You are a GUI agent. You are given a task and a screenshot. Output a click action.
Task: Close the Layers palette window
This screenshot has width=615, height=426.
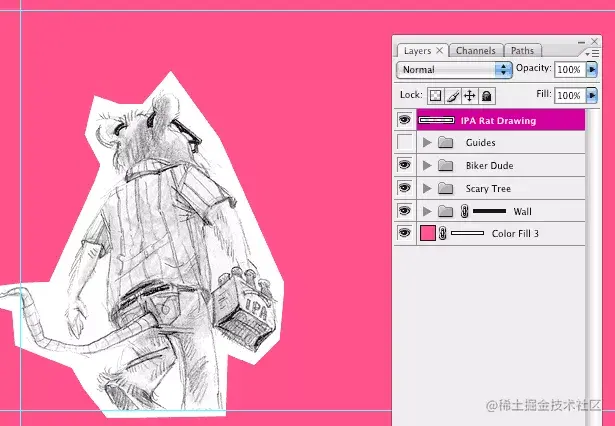595,41
